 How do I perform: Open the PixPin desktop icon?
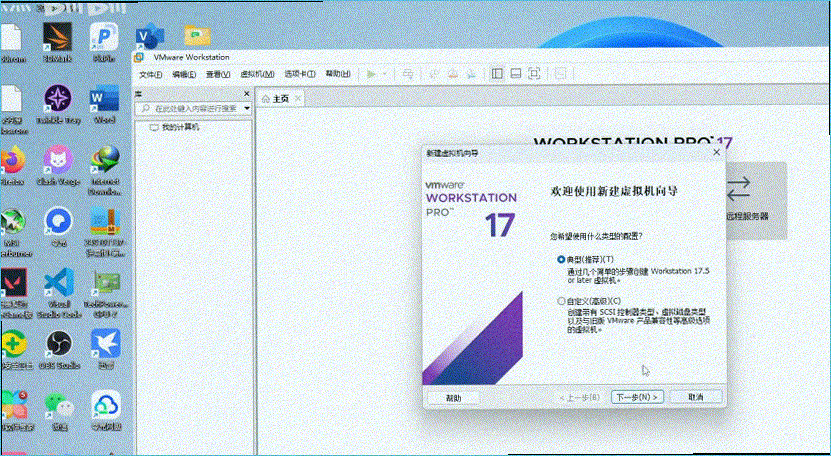pos(104,42)
